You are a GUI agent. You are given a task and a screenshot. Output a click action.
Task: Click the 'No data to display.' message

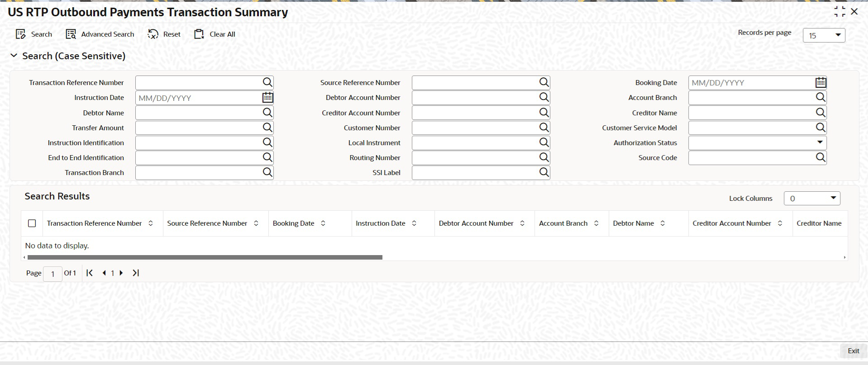tap(57, 246)
